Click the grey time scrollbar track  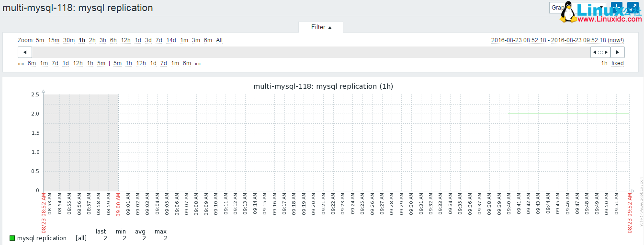click(311, 52)
